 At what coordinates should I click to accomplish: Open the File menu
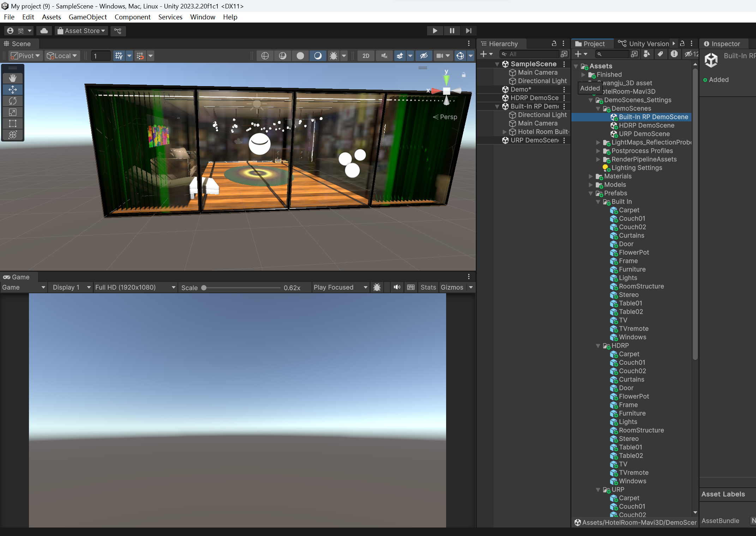(9, 17)
